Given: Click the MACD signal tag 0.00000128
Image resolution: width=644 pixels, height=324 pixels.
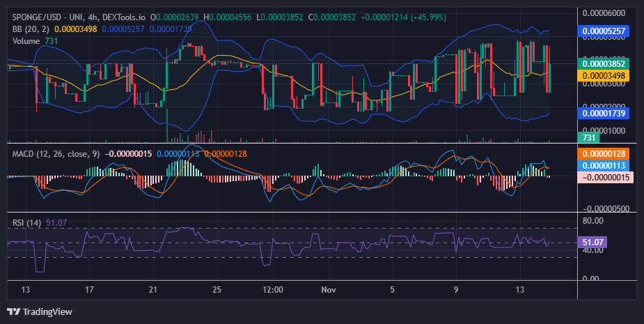Looking at the screenshot, I should (x=604, y=154).
